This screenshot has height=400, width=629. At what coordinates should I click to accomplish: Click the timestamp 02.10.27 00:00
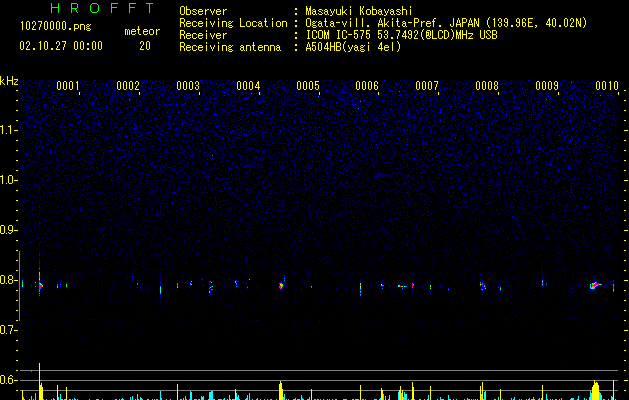pyautogui.click(x=61, y=46)
